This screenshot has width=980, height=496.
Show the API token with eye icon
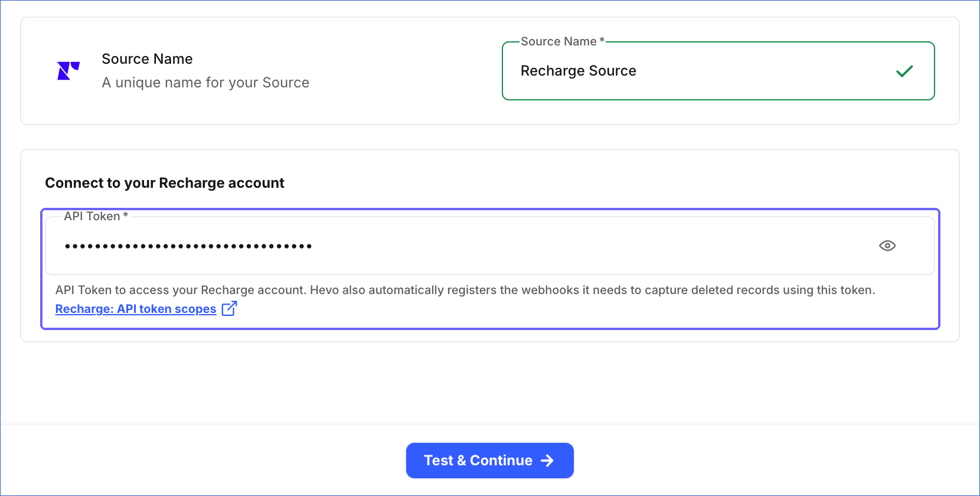(887, 246)
